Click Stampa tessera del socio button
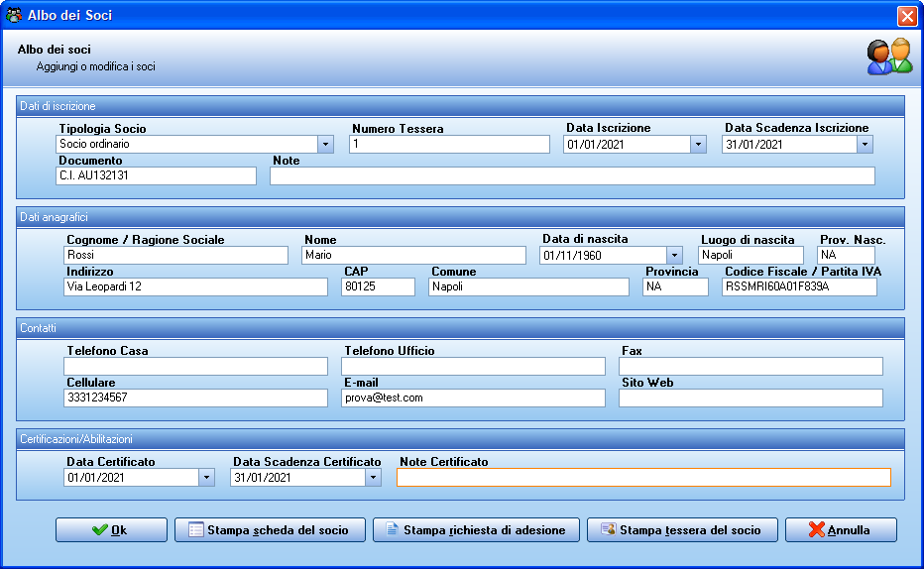Viewport: 924px width, 569px height. (x=682, y=529)
